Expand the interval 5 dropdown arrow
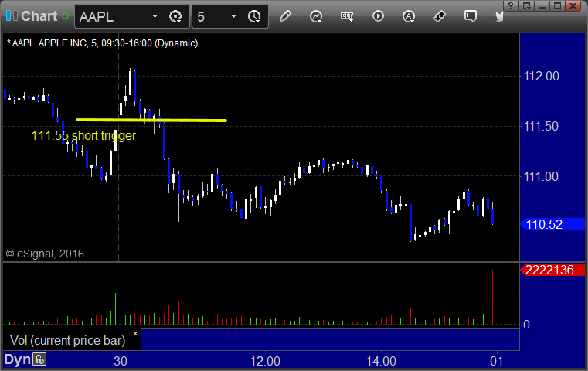588x371 pixels. coord(233,16)
